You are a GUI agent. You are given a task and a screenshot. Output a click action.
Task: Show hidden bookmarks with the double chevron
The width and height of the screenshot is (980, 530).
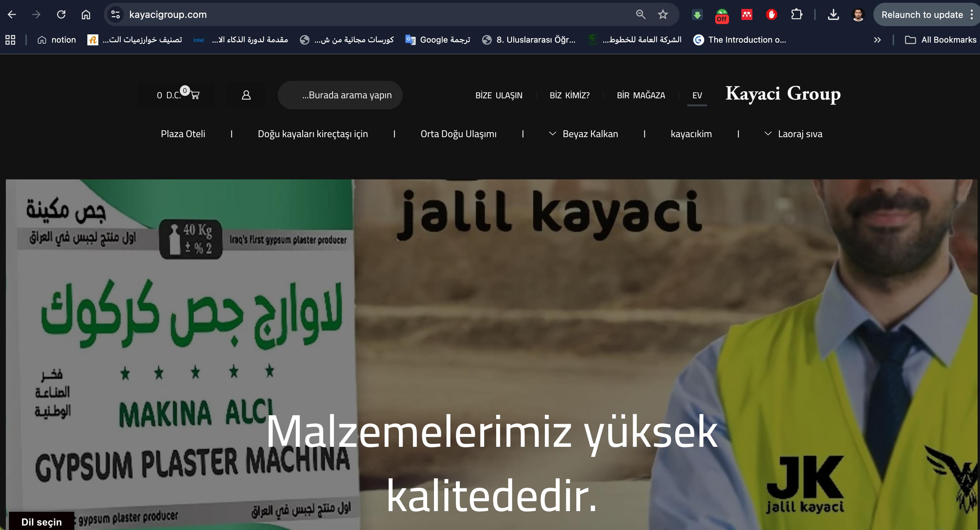coord(877,40)
